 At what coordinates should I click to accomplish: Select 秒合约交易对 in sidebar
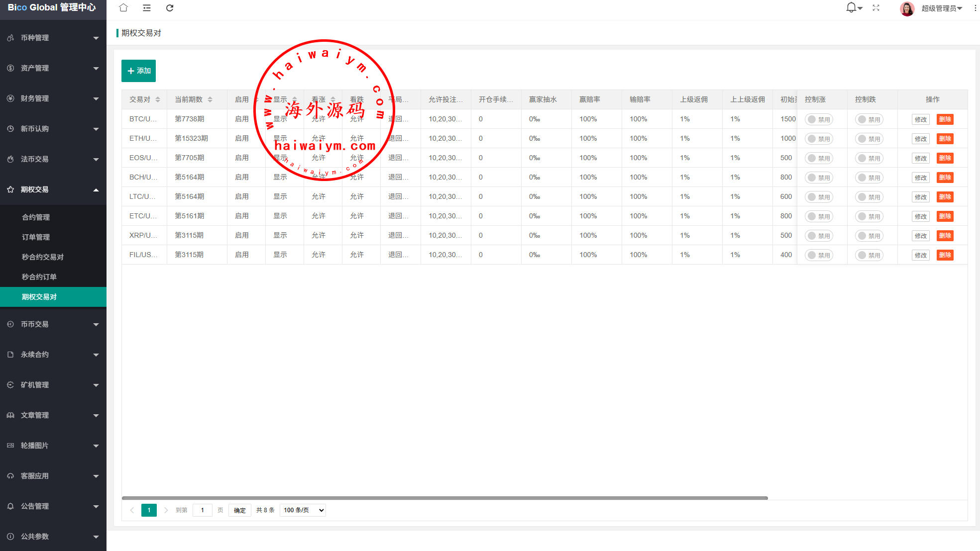(x=43, y=257)
